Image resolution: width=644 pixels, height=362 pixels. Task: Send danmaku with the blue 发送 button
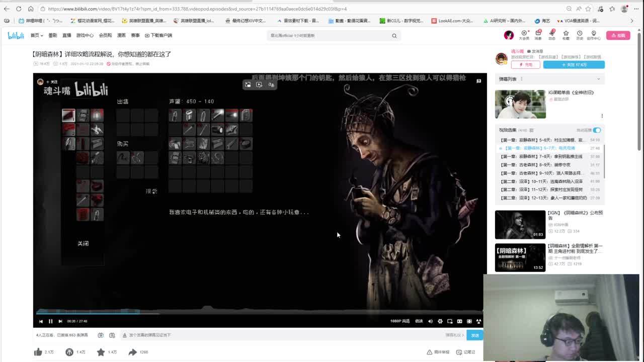coord(475,335)
